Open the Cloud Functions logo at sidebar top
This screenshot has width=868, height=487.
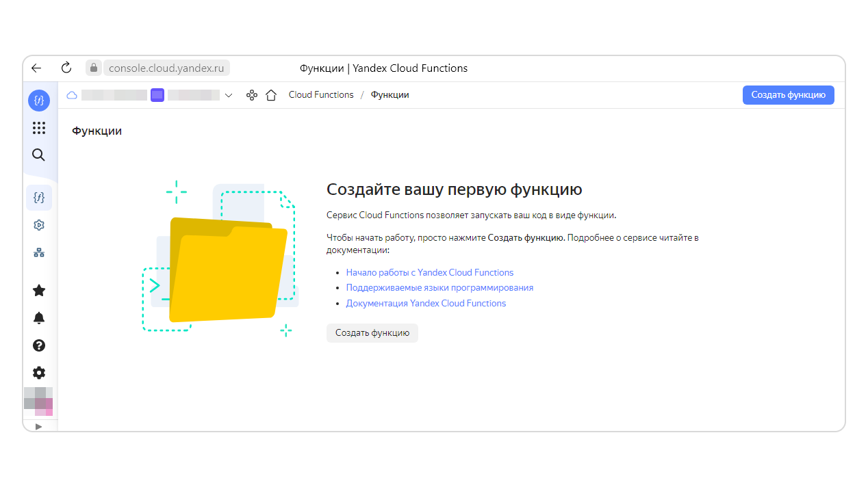[39, 101]
